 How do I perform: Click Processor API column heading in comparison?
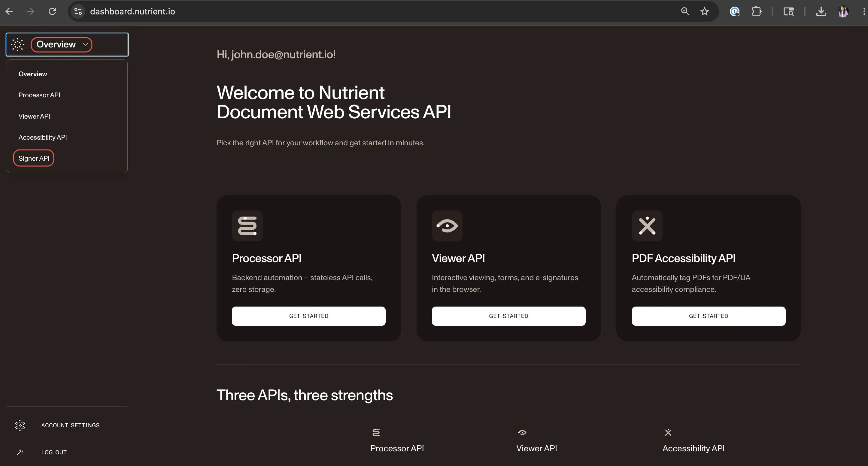click(397, 449)
